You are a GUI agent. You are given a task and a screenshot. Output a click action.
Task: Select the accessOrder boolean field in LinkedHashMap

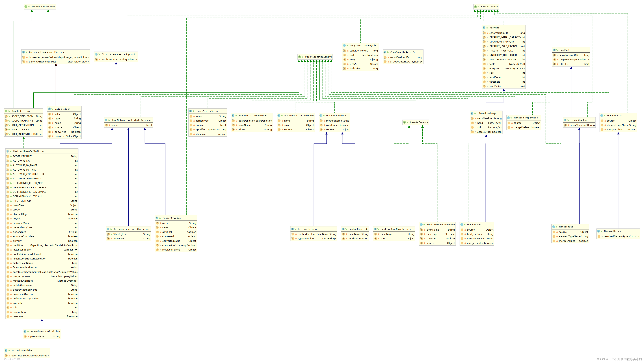[x=486, y=132]
